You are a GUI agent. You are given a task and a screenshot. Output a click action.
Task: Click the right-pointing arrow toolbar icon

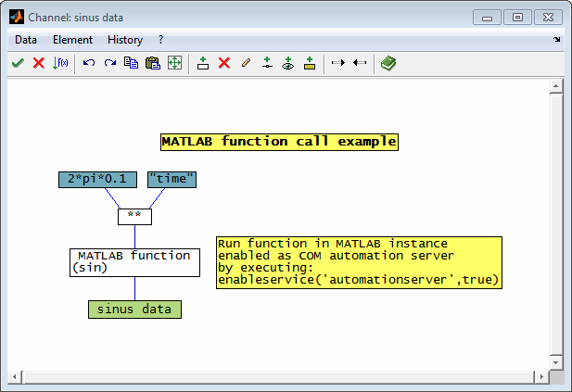pos(338,63)
